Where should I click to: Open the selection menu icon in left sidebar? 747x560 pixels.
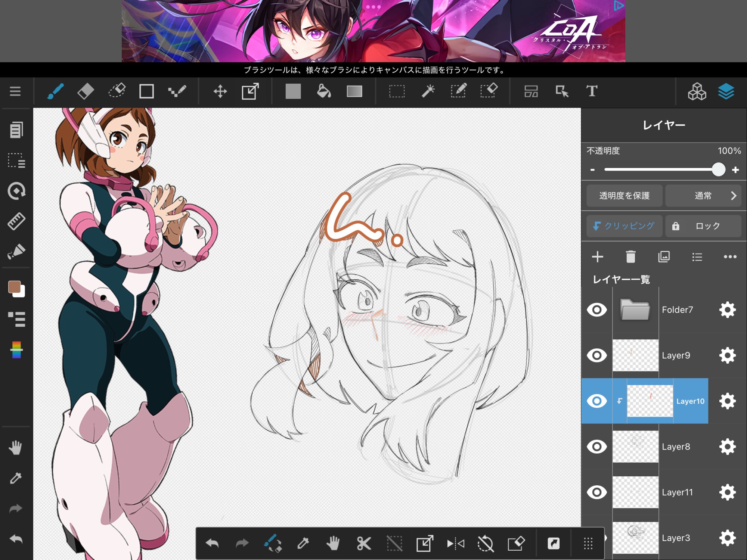(16, 161)
